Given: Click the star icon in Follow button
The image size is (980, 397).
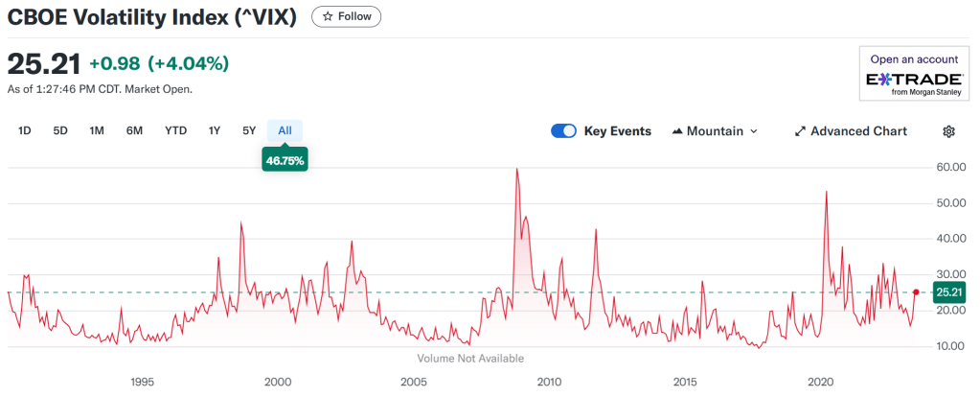Looking at the screenshot, I should (x=329, y=16).
